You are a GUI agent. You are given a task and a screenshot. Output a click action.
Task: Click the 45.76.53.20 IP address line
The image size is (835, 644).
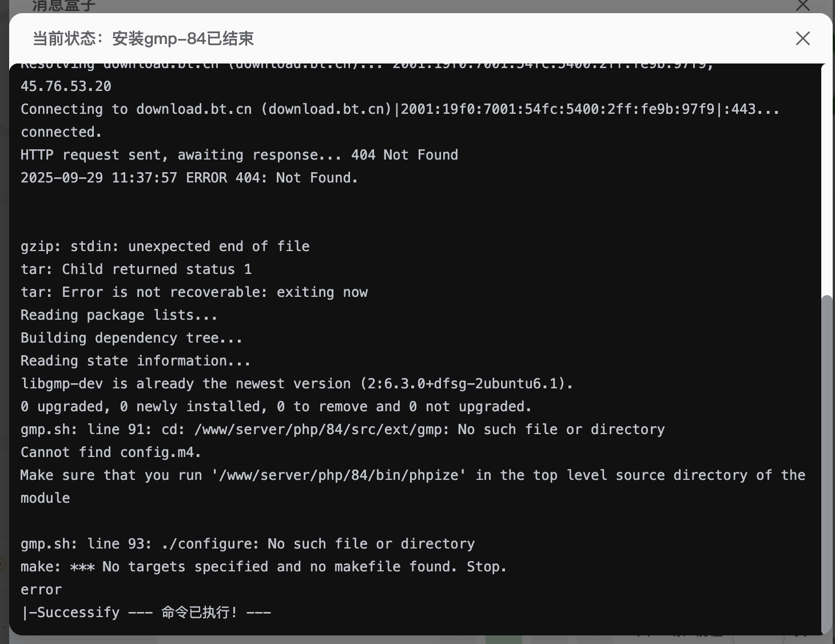pyautogui.click(x=66, y=86)
